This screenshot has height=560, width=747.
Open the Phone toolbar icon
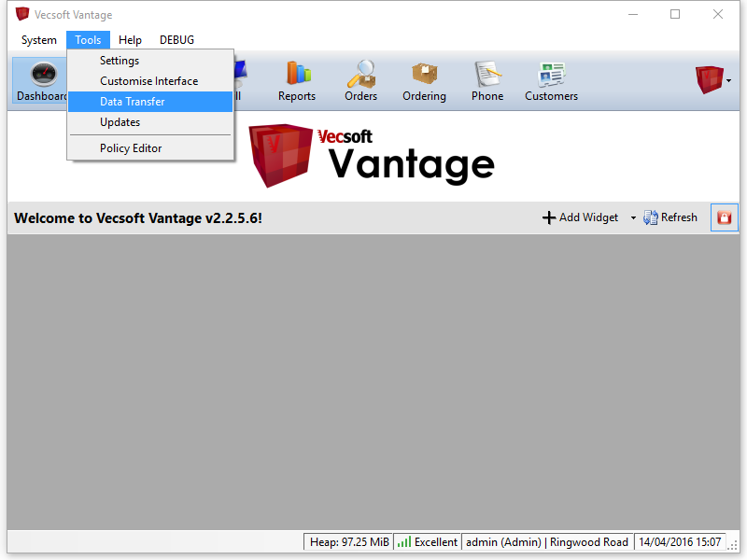(487, 80)
